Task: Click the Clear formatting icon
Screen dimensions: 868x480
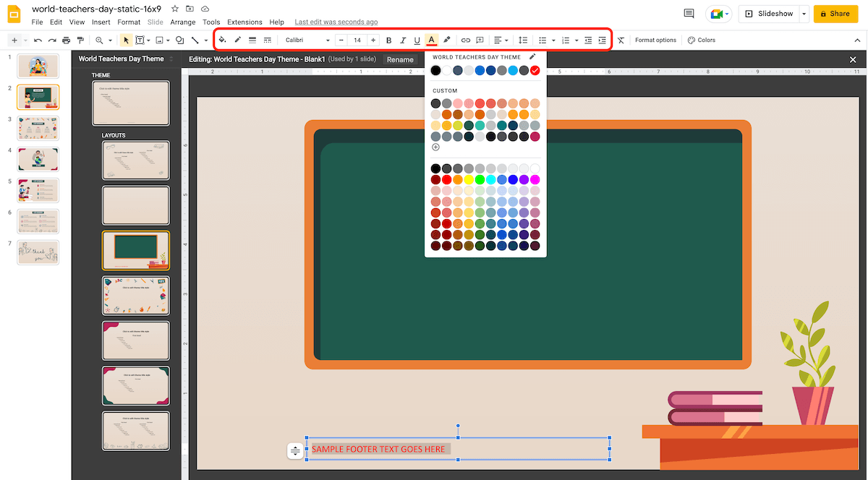Action: (621, 40)
